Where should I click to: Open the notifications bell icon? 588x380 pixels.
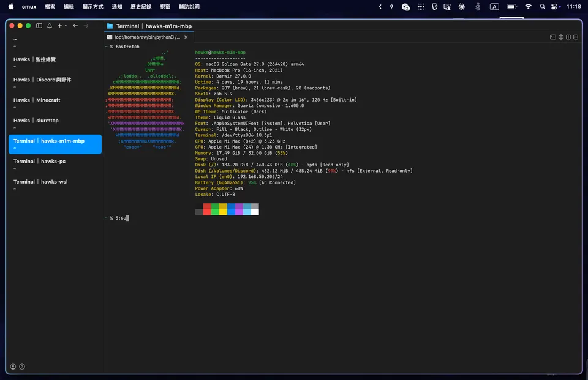pos(50,26)
